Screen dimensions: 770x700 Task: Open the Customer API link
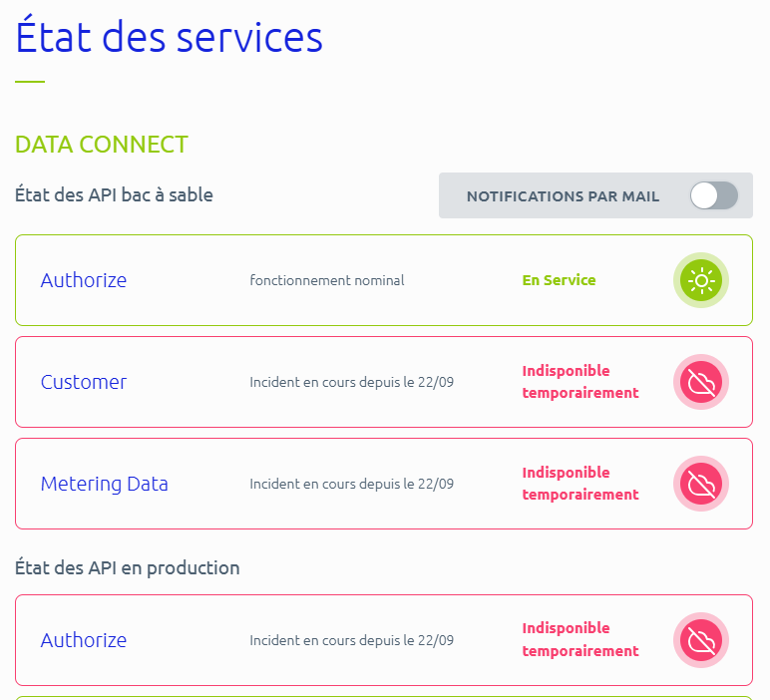(x=84, y=382)
